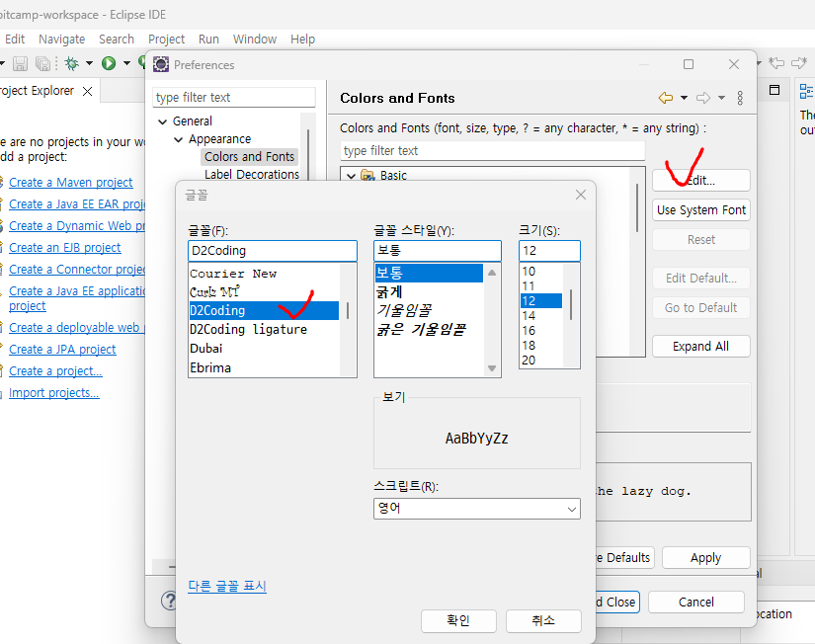This screenshot has height=644, width=815.
Task: Click the 글꼴 스타일 field
Action: click(x=437, y=251)
